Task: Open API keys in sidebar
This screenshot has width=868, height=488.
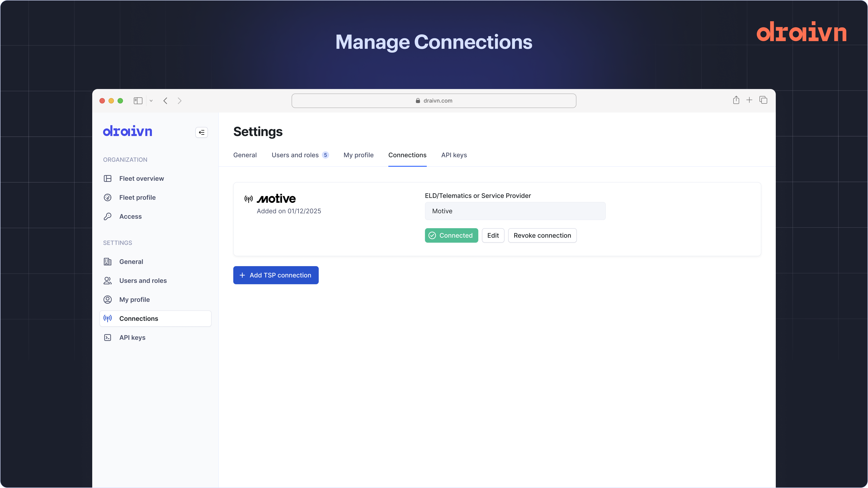Action: 132,338
